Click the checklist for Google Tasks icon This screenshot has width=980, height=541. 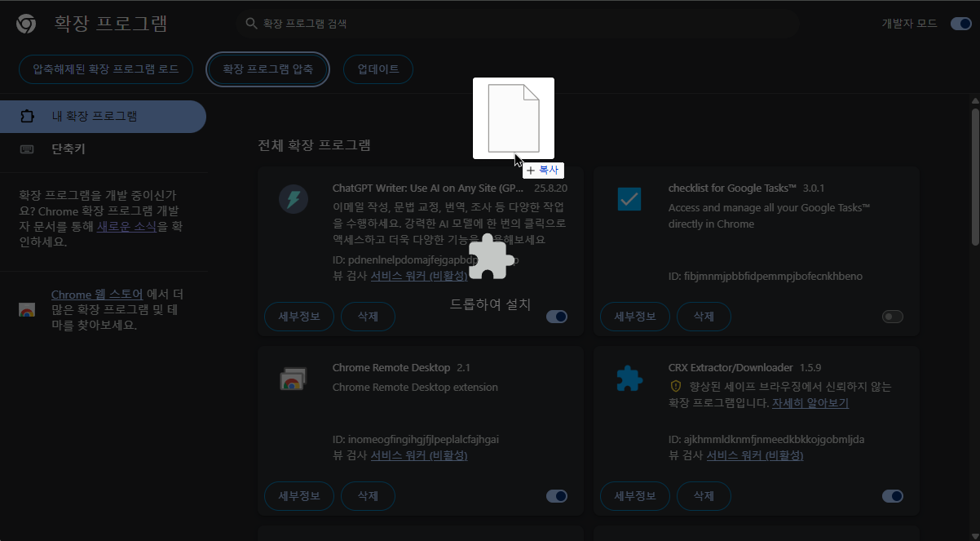[x=629, y=199]
